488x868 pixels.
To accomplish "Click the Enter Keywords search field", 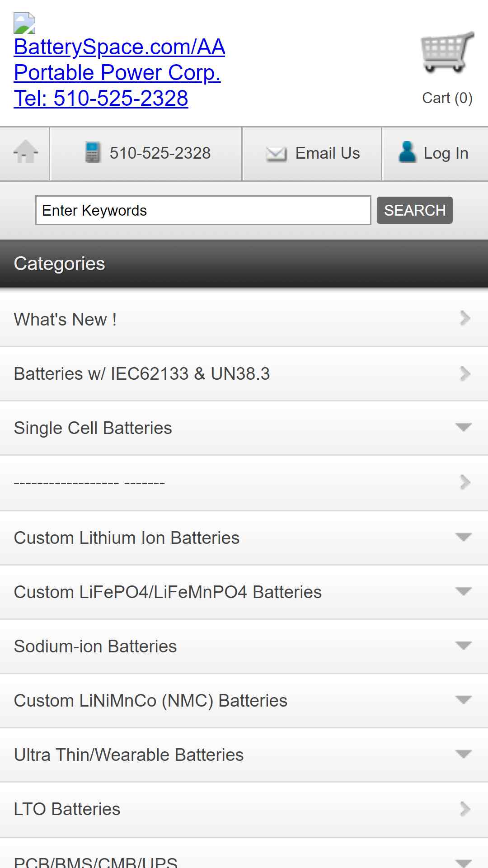I will coord(203,210).
